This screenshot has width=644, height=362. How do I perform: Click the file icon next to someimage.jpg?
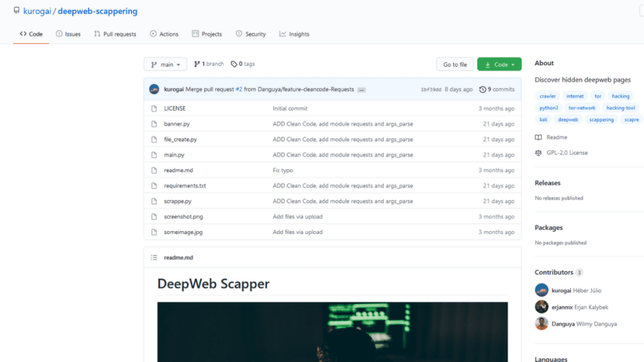[154, 233]
